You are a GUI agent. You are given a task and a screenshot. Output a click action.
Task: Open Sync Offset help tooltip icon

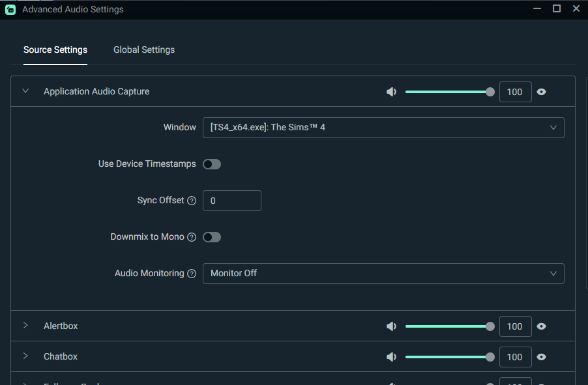pos(192,201)
